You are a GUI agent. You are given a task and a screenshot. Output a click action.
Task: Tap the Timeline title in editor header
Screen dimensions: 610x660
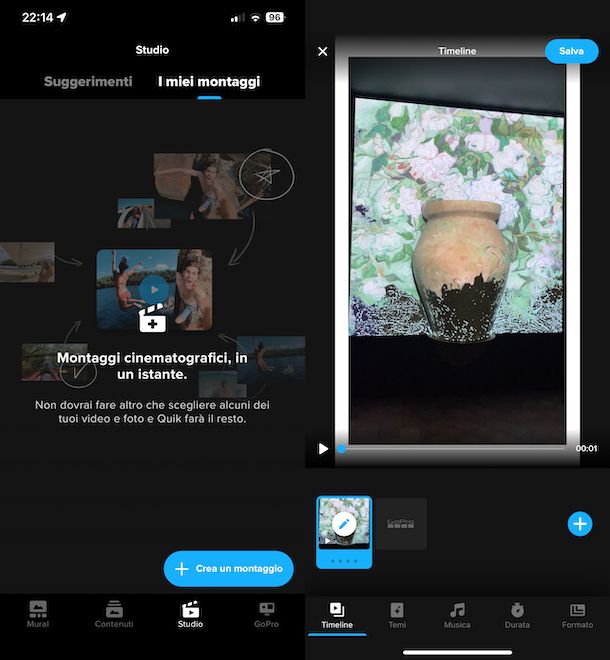(457, 51)
